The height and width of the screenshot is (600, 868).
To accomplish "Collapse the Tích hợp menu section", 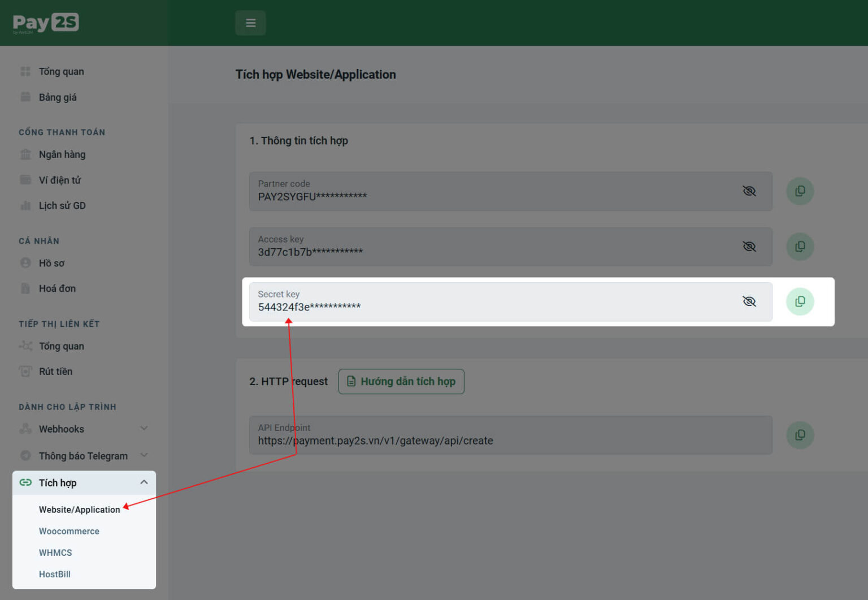I will pyautogui.click(x=144, y=482).
